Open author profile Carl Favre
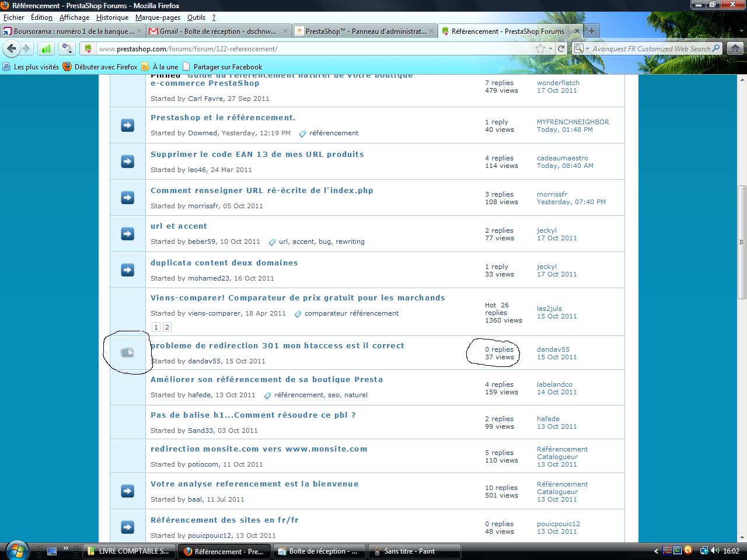Viewport: 747px width, 560px height. 205,99
